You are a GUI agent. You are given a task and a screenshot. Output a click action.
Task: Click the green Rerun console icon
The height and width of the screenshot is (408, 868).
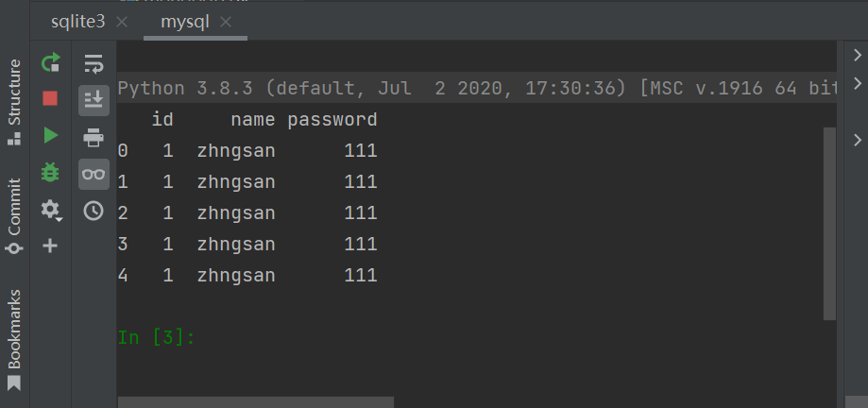click(50, 62)
